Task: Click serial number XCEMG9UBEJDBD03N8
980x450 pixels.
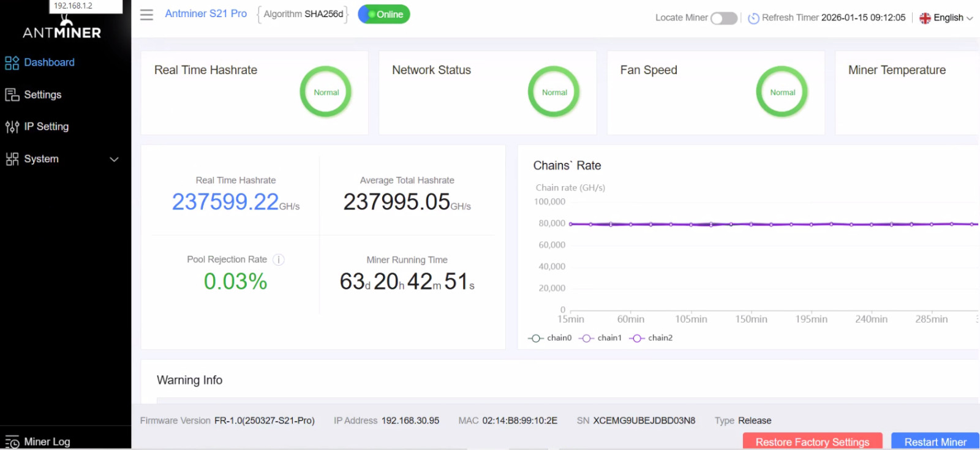Action: click(644, 421)
